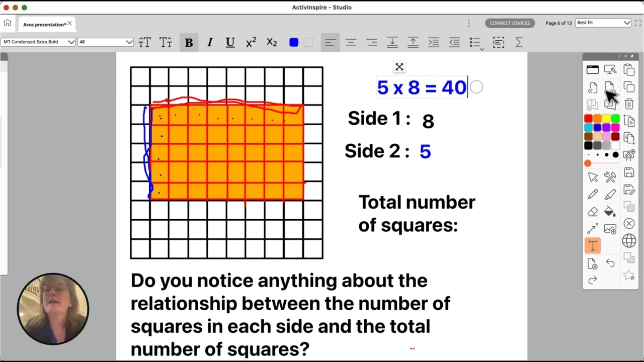This screenshot has height=362, width=644.
Task: Click the select all text icon
Action: click(499, 43)
